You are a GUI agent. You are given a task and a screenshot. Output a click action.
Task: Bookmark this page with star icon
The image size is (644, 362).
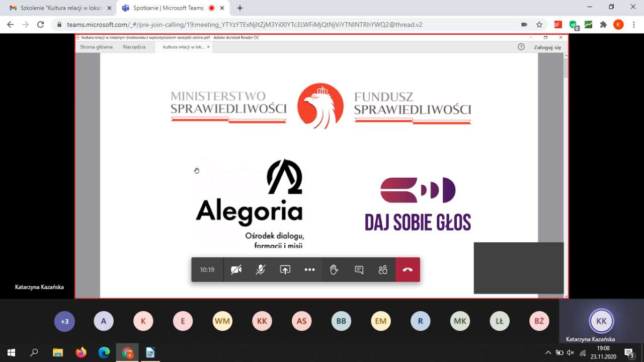coord(539,24)
